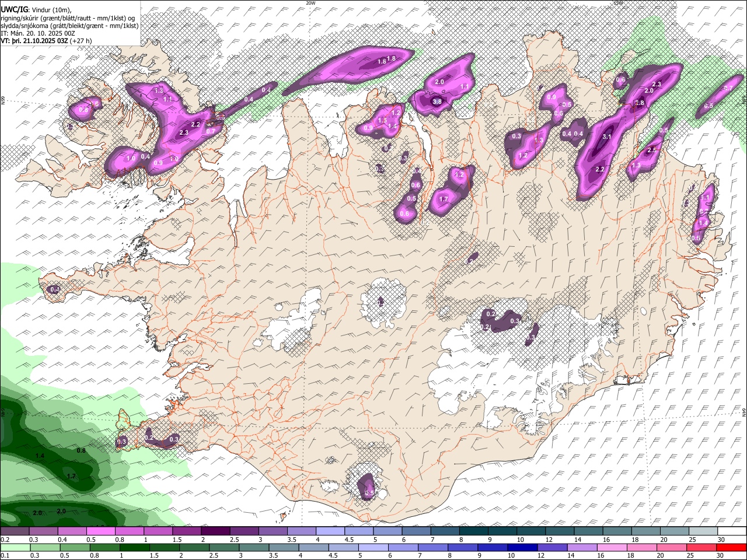747x560 pixels.
Task: Click the grey-teal 16 mm snow swatch
Action: coord(617,531)
